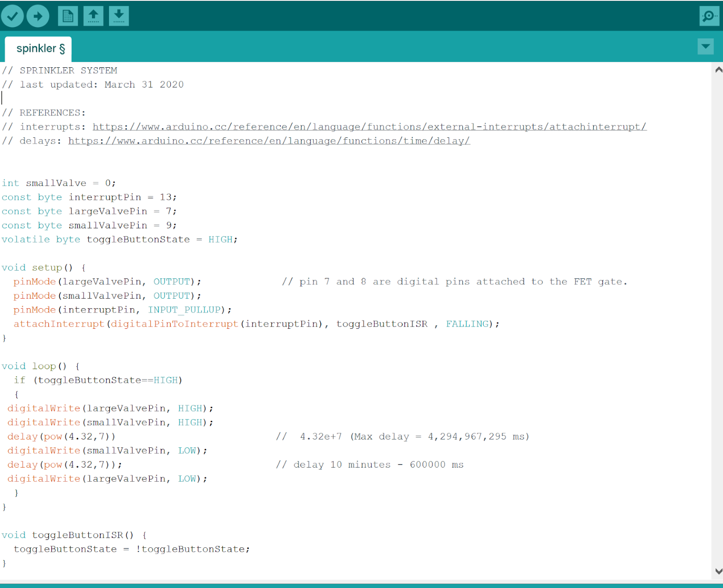
Task: Open a sketch using the Open icon
Action: pos(93,16)
